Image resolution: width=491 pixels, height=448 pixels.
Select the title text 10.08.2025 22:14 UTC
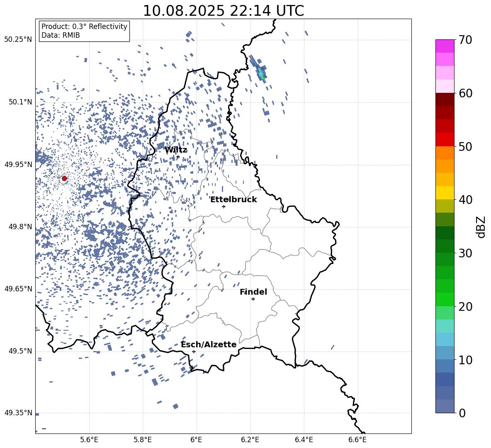point(223,11)
